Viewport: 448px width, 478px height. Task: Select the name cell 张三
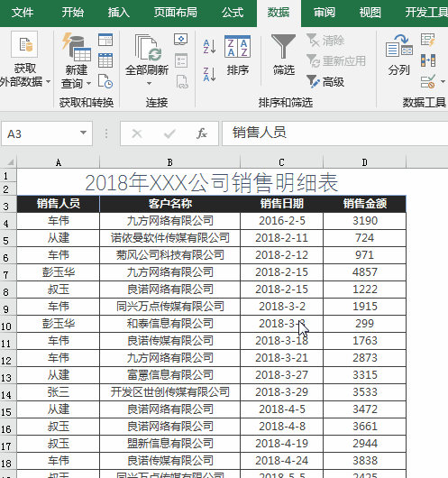pyautogui.click(x=59, y=392)
